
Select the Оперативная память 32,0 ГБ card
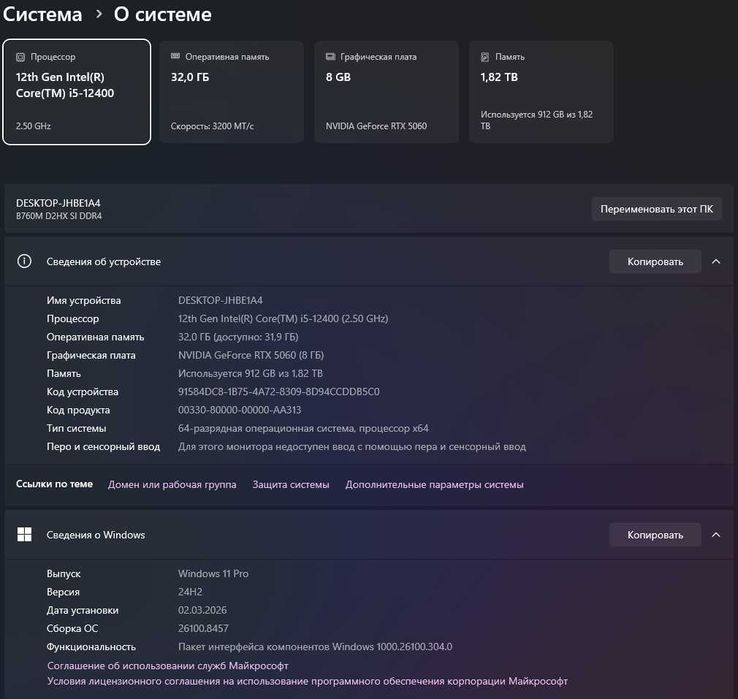click(x=232, y=92)
